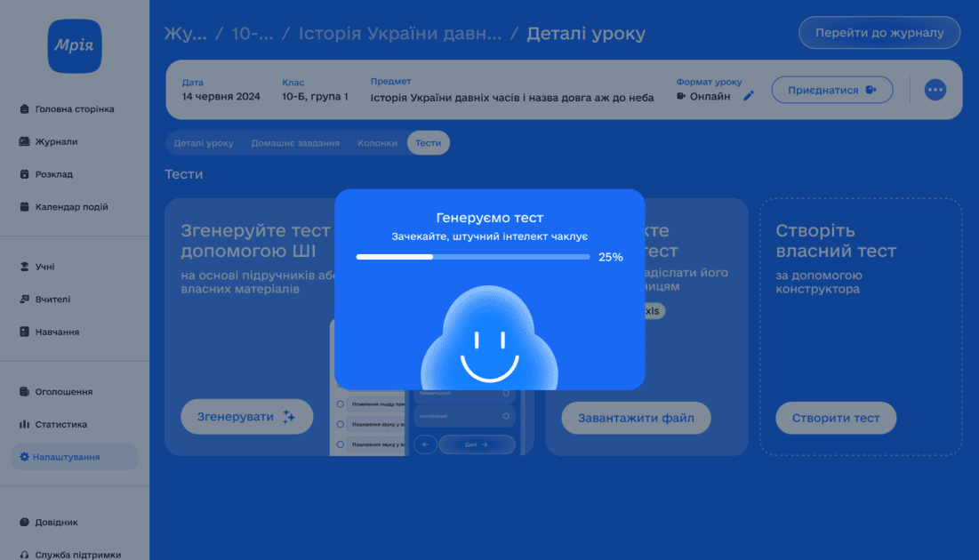The image size is (979, 560).
Task: Click the pencil icon next to Онлайн
Action: [x=749, y=96]
